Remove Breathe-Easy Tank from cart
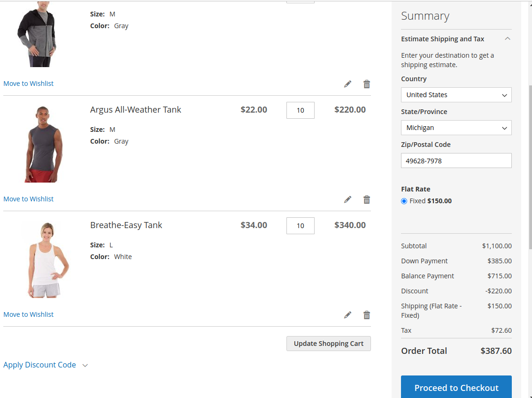The height and width of the screenshot is (398, 532). [x=367, y=315]
